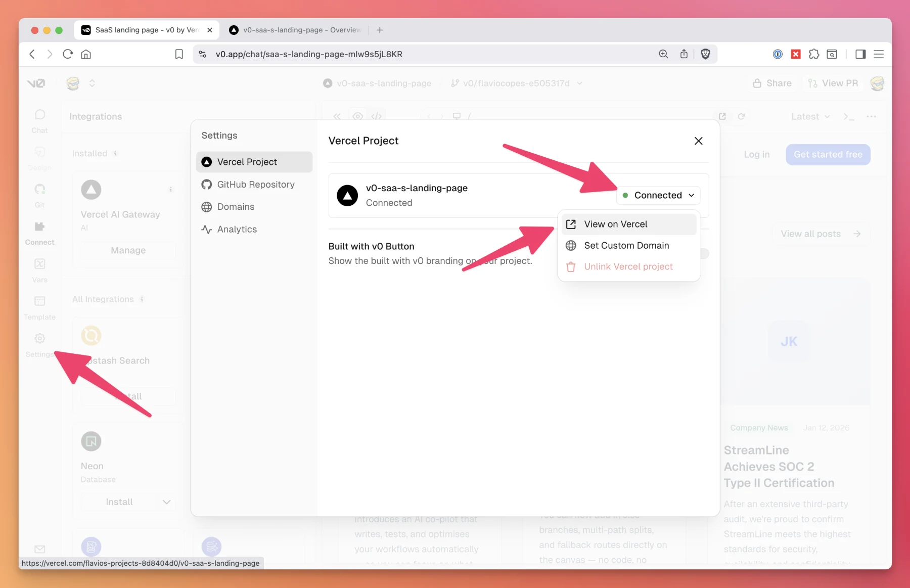910x588 pixels.
Task: Open the terminal console icon
Action: (849, 117)
